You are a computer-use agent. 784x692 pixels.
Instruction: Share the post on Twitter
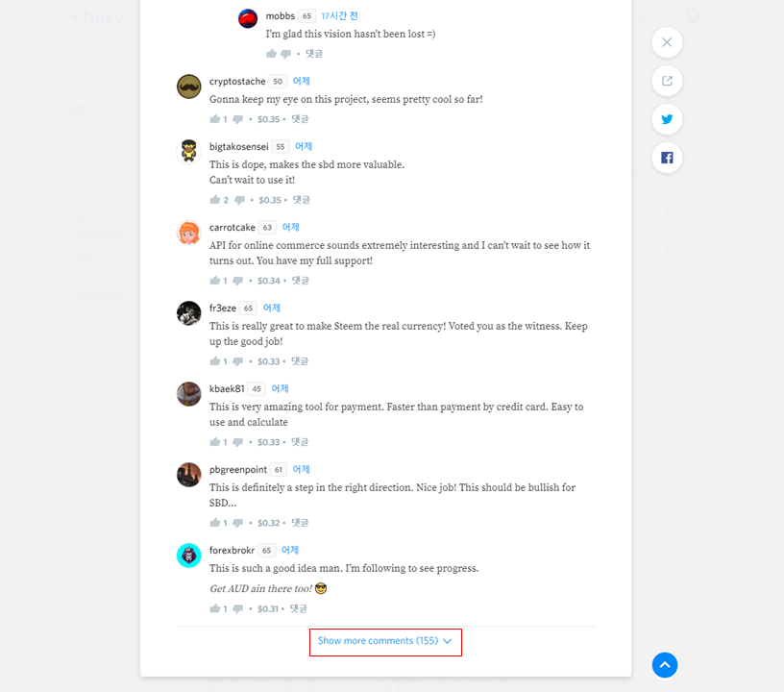(x=667, y=119)
